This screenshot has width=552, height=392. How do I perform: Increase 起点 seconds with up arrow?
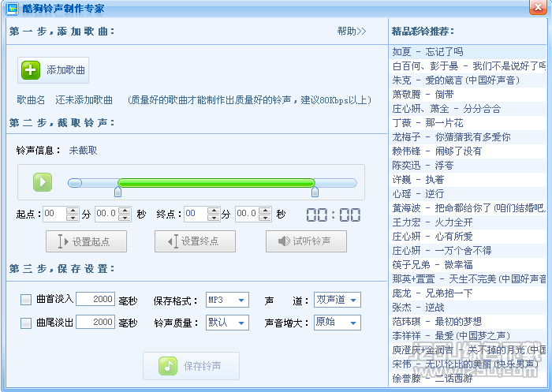pyautogui.click(x=125, y=211)
